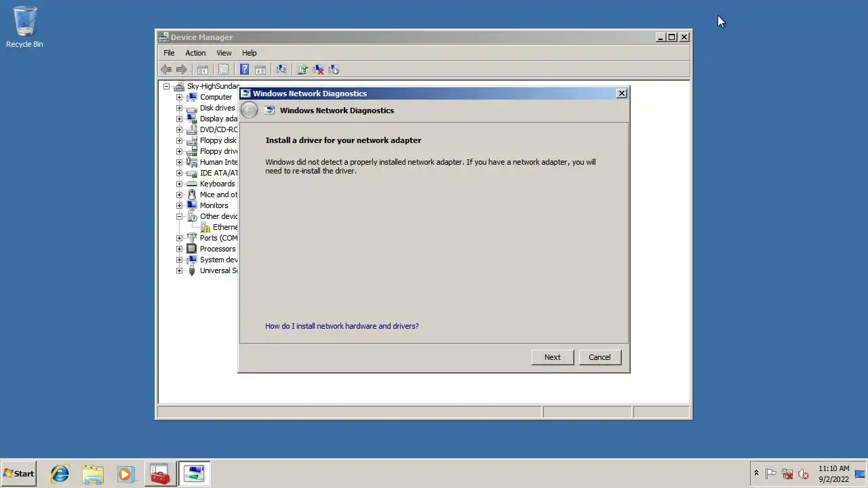
Task: Expand the Ports (COM) node
Action: (x=179, y=238)
